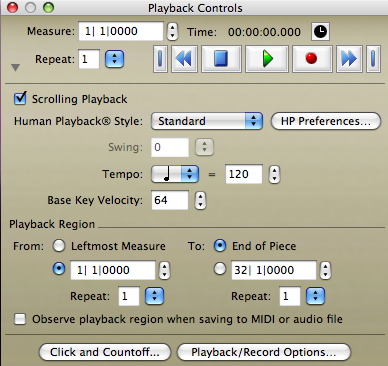Click the top Repeat count field

tap(89, 59)
